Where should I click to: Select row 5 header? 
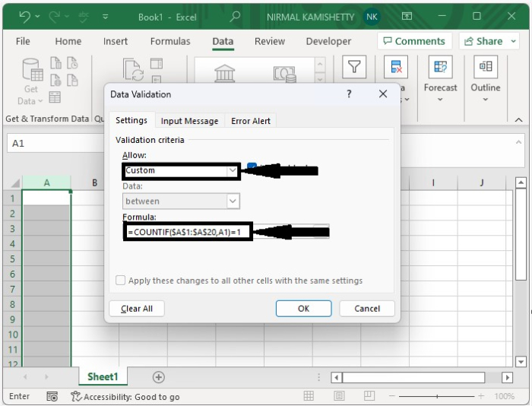(x=13, y=259)
